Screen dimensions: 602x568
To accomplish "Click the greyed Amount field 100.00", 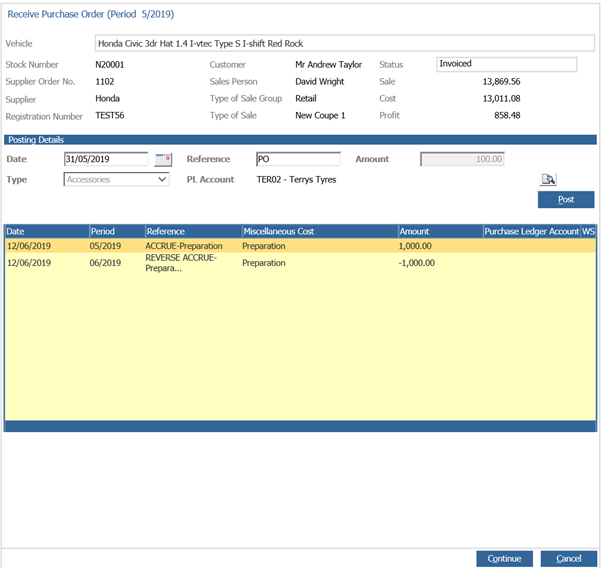I will click(x=462, y=159).
